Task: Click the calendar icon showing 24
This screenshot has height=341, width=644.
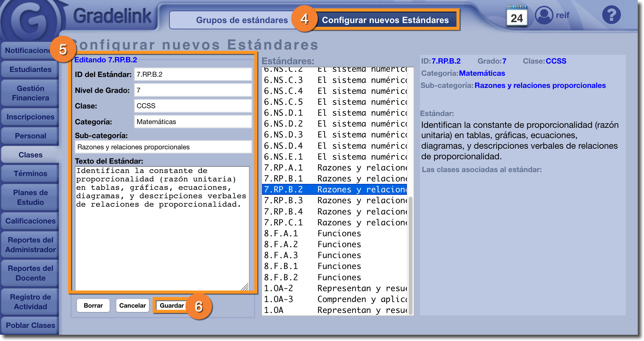Action: point(517,17)
